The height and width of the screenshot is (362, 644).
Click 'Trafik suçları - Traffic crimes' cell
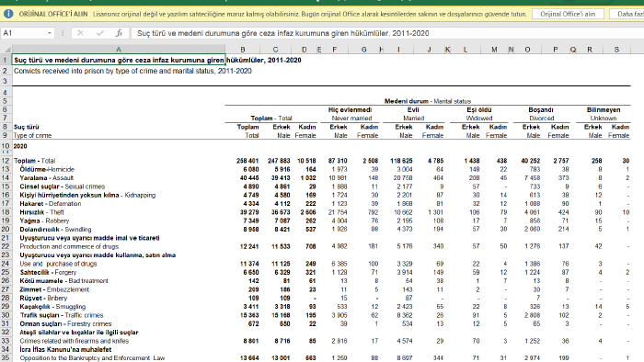pos(62,315)
